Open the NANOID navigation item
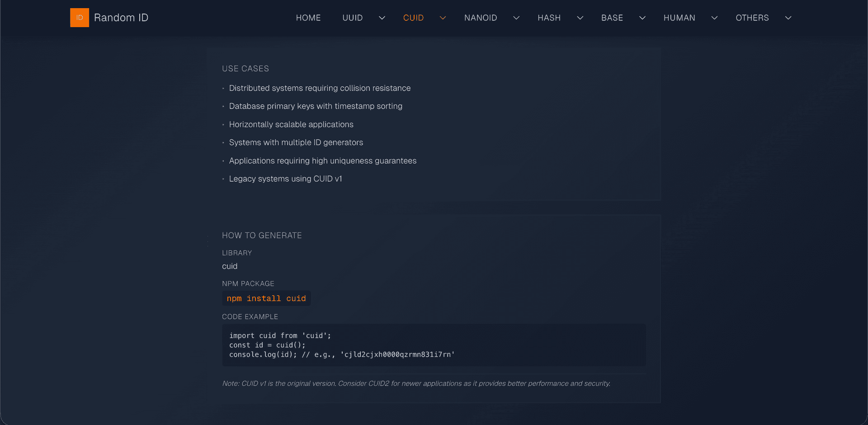The image size is (868, 425). [x=481, y=18]
